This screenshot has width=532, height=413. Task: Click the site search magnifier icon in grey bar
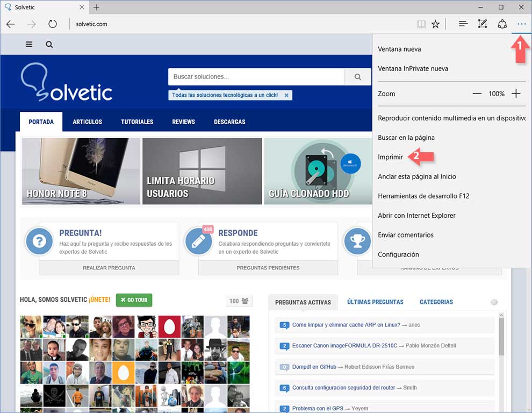(49, 45)
